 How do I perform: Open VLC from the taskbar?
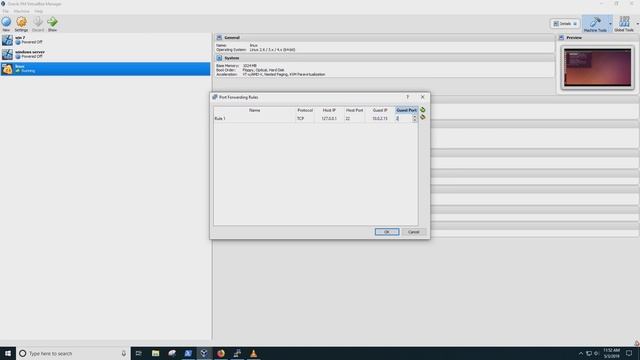pos(253,353)
